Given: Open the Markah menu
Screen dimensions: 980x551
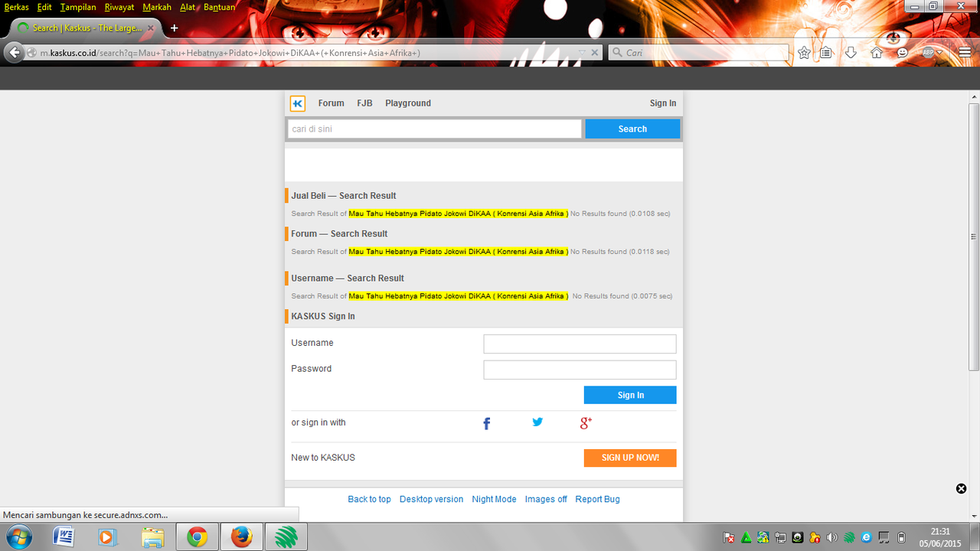Looking at the screenshot, I should pyautogui.click(x=157, y=7).
